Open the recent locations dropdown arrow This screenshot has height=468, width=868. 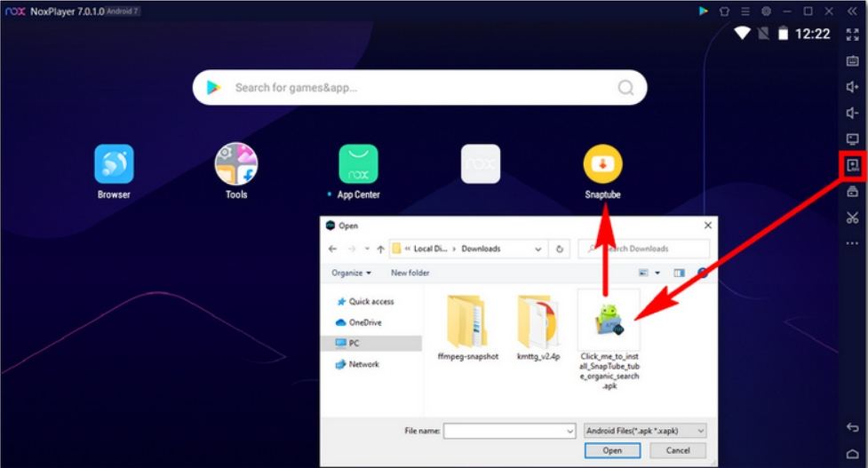tap(367, 249)
